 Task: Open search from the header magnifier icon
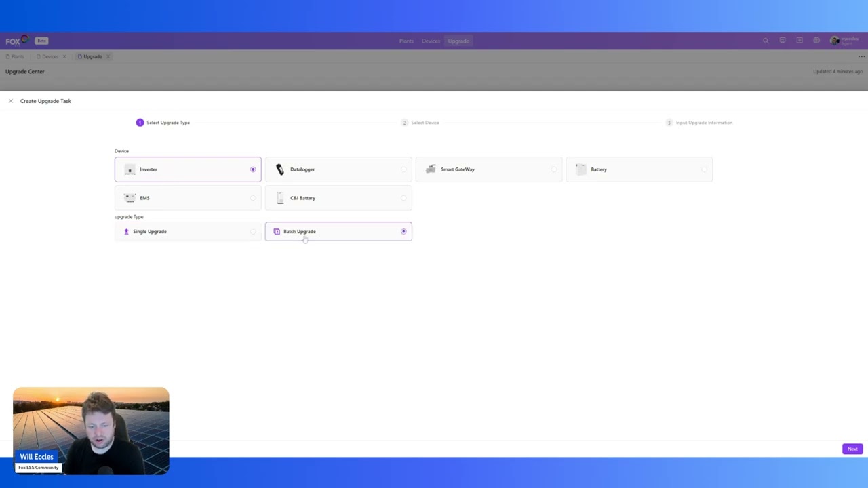click(766, 41)
